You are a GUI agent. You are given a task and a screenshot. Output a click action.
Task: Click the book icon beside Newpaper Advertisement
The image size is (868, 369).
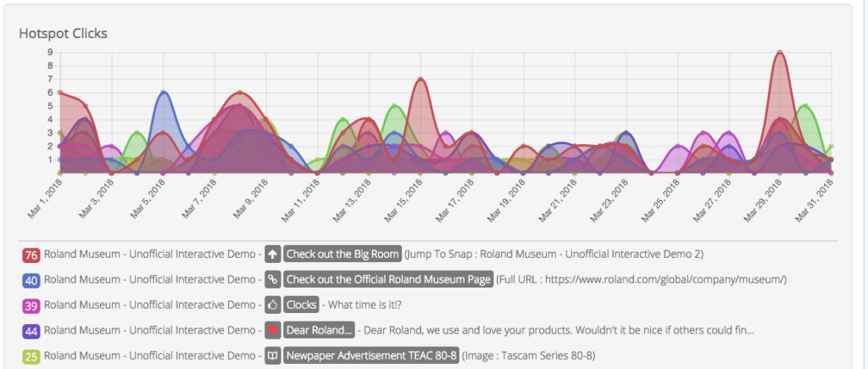[x=272, y=355]
